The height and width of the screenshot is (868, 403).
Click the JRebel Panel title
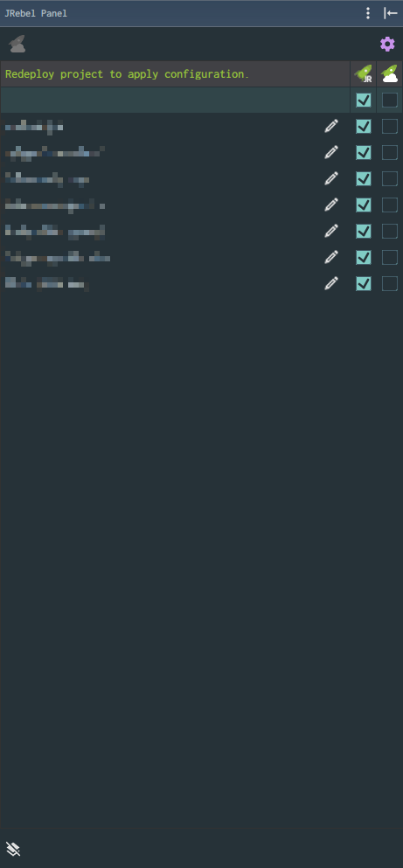[36, 13]
